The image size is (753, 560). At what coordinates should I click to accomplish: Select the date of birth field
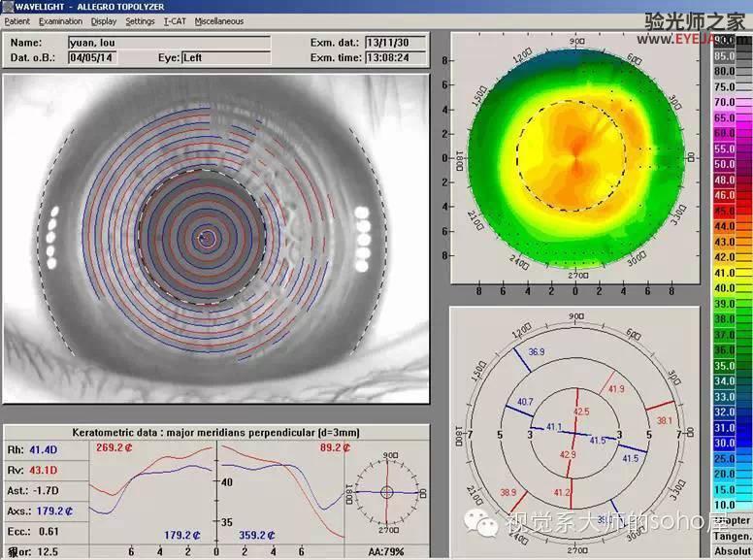click(92, 58)
